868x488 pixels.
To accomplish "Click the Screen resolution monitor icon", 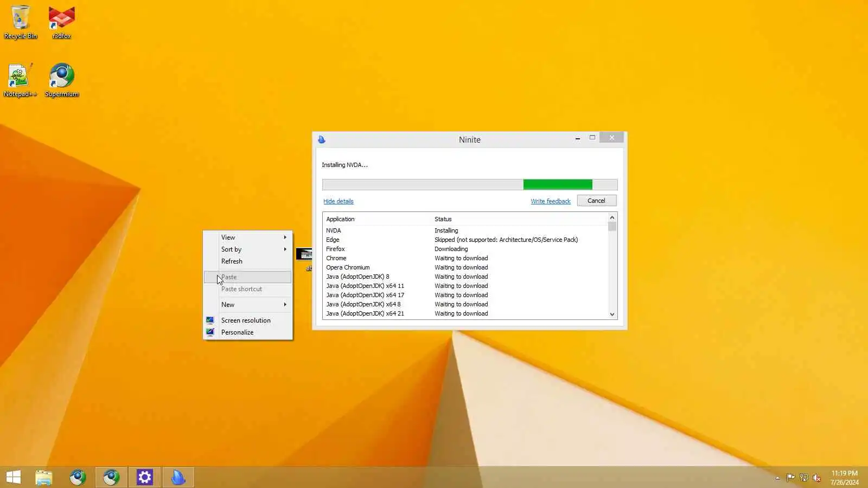I will [x=210, y=320].
